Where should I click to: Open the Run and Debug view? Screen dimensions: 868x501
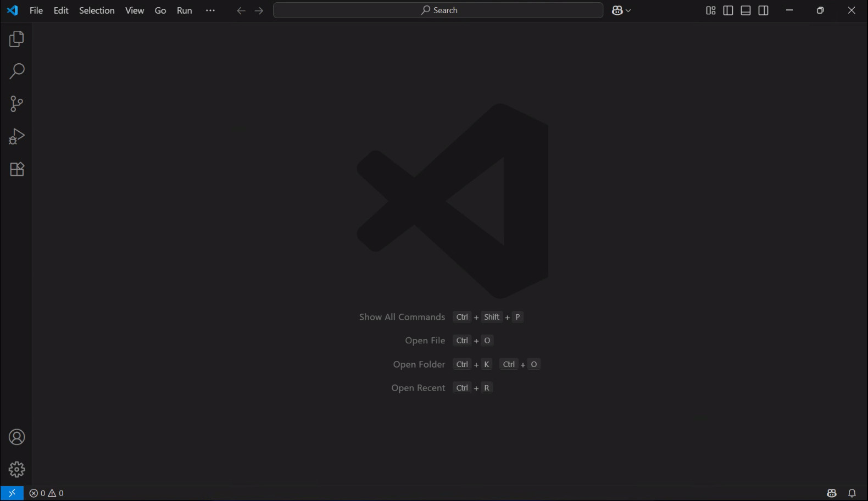coord(16,136)
